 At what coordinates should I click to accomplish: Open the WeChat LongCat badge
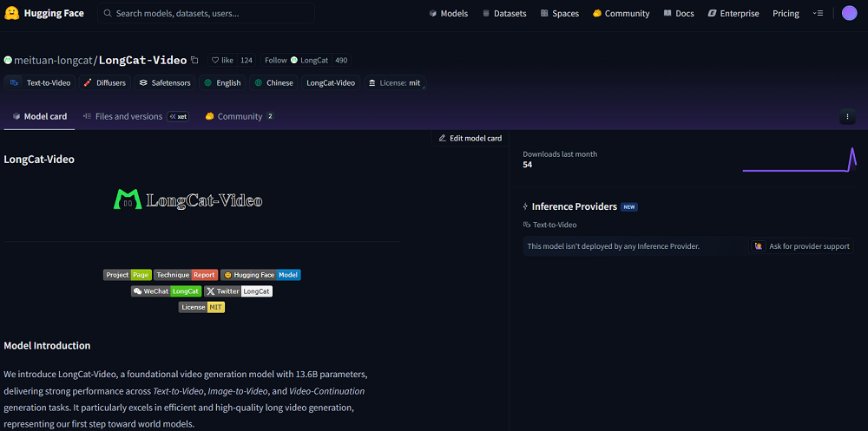coord(166,291)
